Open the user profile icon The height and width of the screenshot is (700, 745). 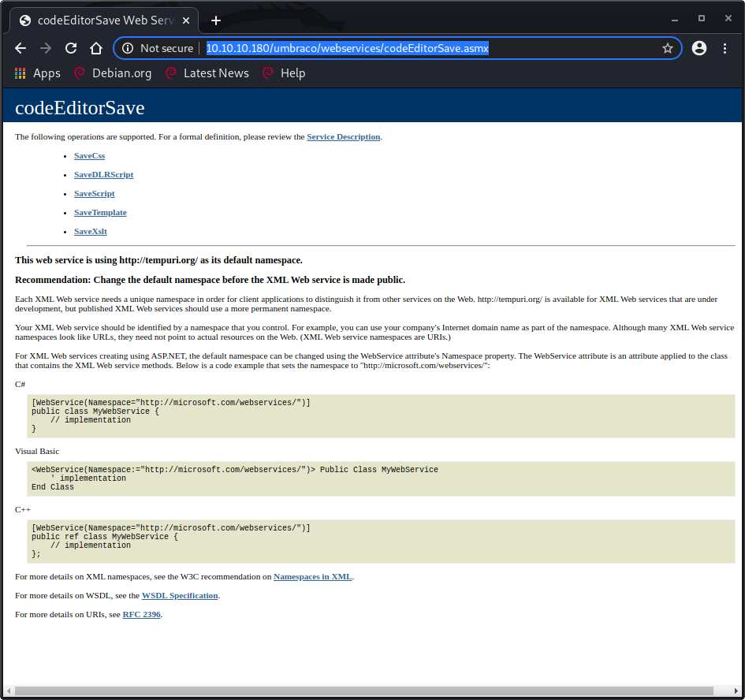[698, 48]
